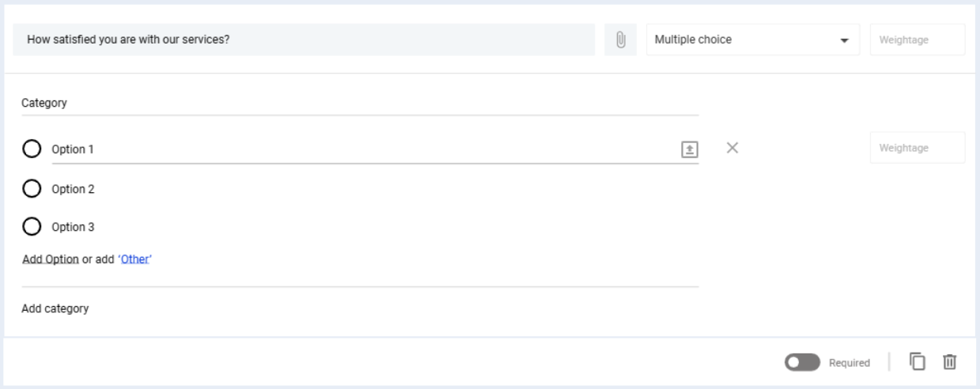Duplicate the question using copy icon
Viewport: 980px width, 389px height.
click(918, 362)
